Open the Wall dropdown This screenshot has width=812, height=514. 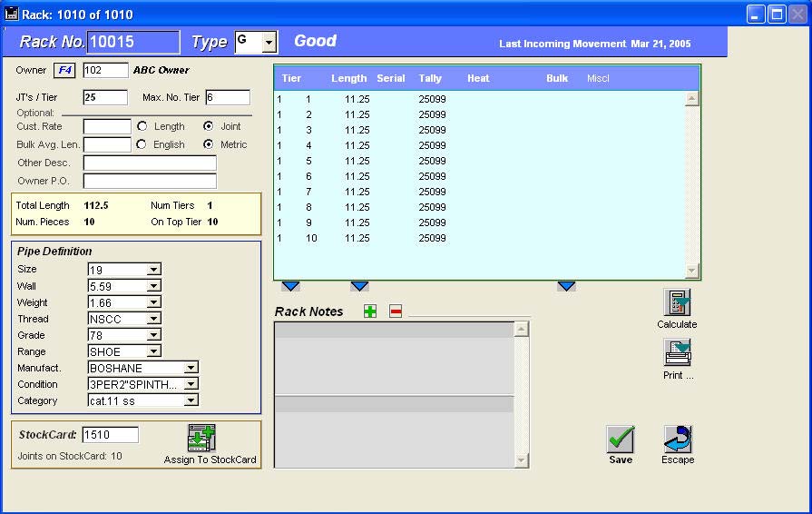(154, 286)
